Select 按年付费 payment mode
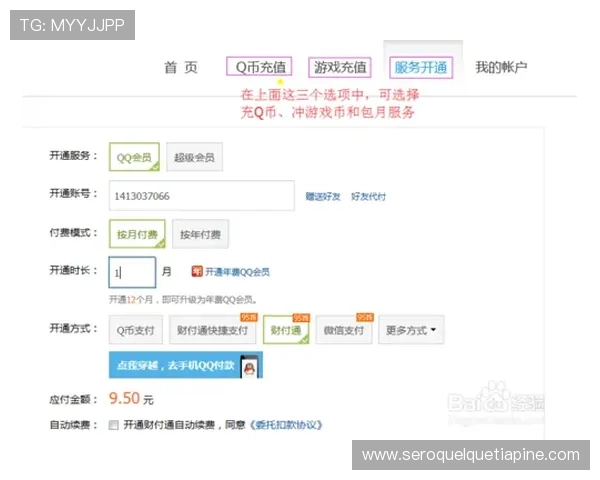This screenshot has width=600, height=480. click(x=201, y=234)
